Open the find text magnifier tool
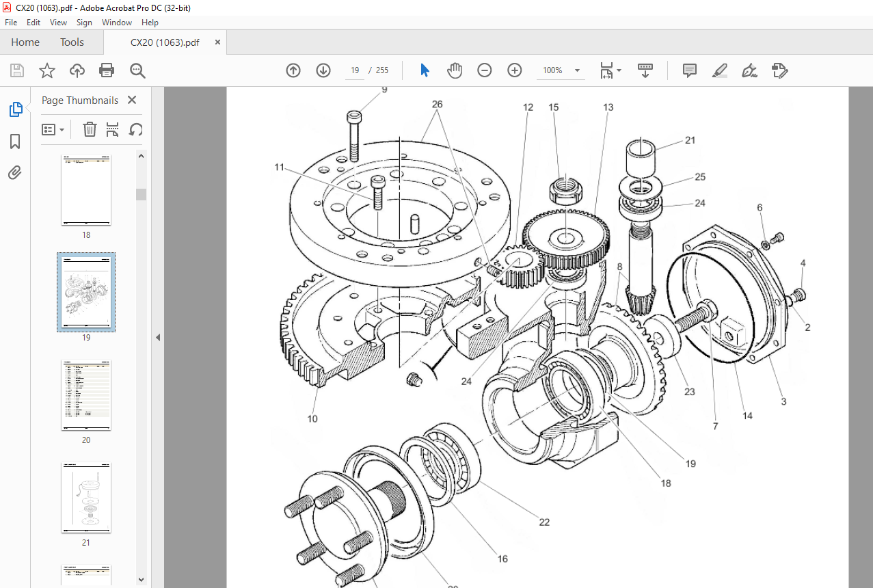This screenshot has width=873, height=588. click(x=137, y=70)
